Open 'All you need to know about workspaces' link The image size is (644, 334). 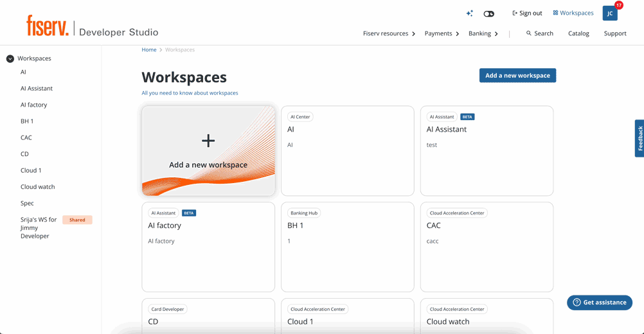pyautogui.click(x=190, y=93)
